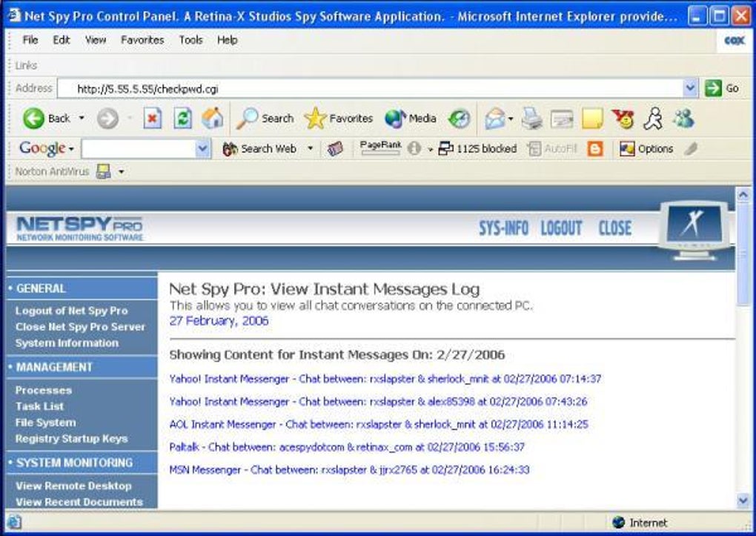Click the LOGOUT header link
Screen dimensions: 756x536
tap(561, 228)
